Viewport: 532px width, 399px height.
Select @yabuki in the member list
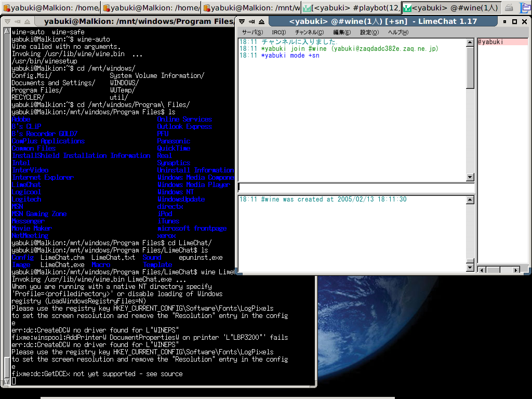tap(502, 42)
